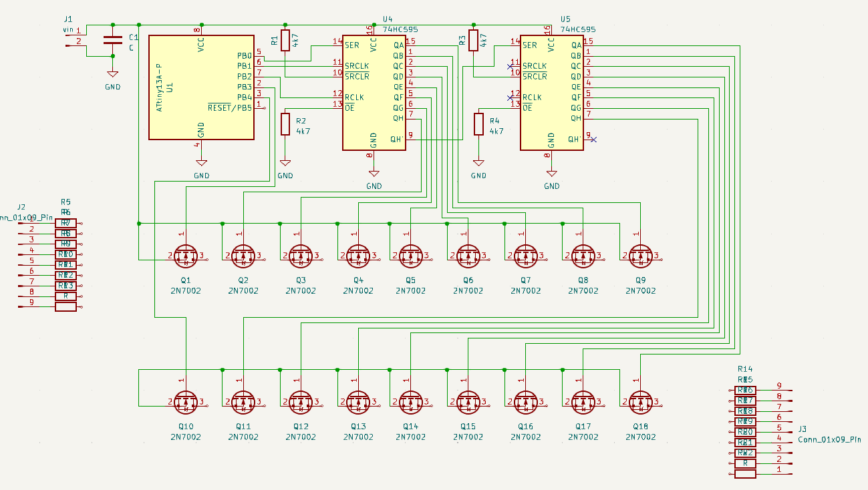Click the Q14 reference label
Screen dimensions: 868x490
tap(410, 427)
